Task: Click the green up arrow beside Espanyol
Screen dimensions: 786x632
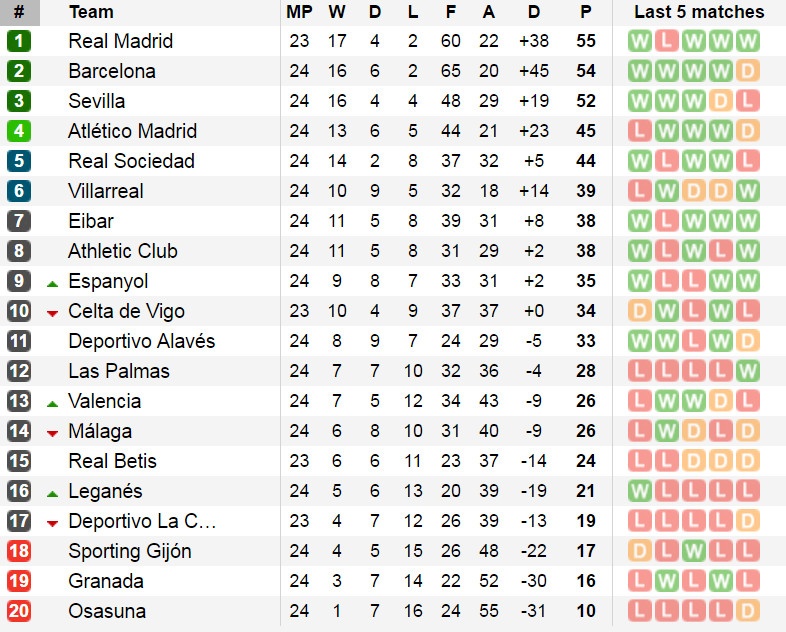Action: click(x=52, y=283)
